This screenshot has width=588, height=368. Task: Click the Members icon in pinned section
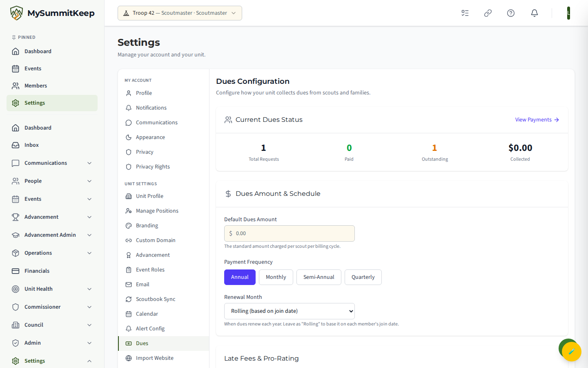[x=16, y=86]
